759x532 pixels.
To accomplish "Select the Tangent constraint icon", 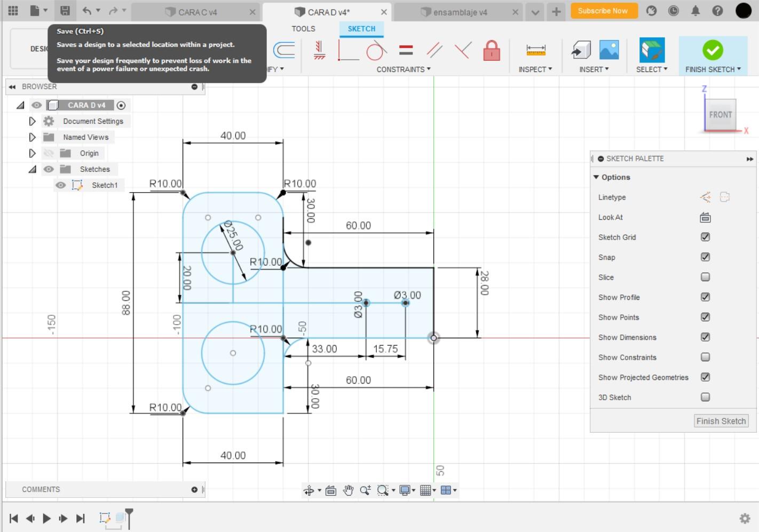I will point(376,51).
